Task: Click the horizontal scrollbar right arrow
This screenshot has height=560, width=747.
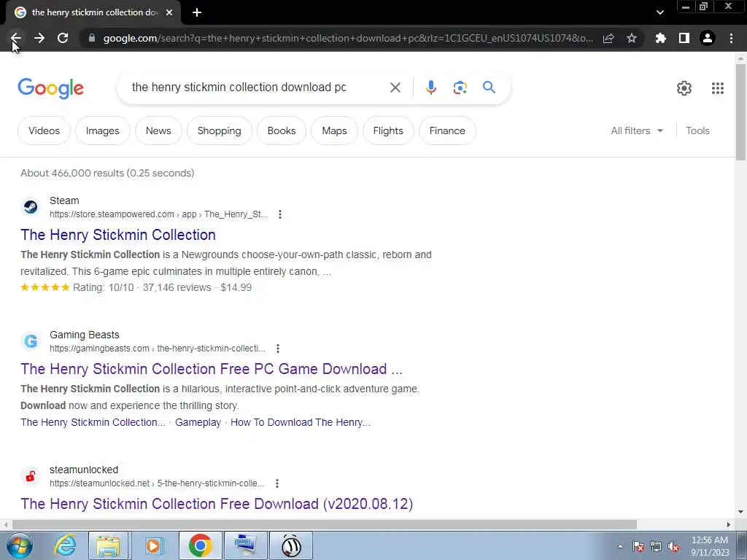Action: pyautogui.click(x=729, y=524)
